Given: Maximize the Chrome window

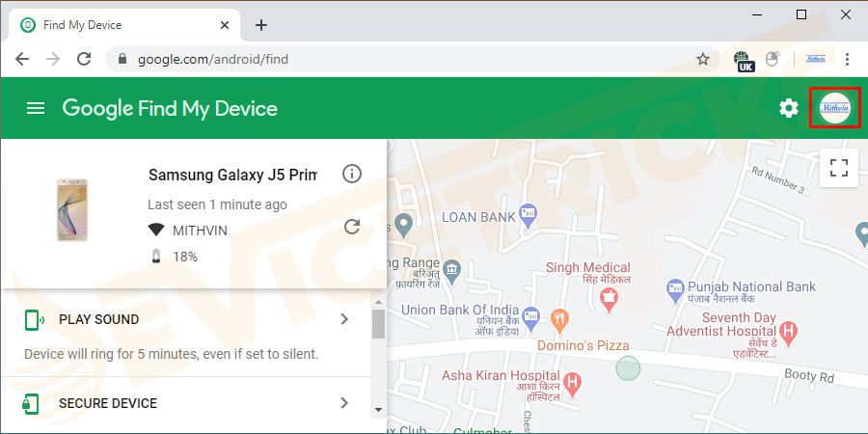Looking at the screenshot, I should [801, 14].
